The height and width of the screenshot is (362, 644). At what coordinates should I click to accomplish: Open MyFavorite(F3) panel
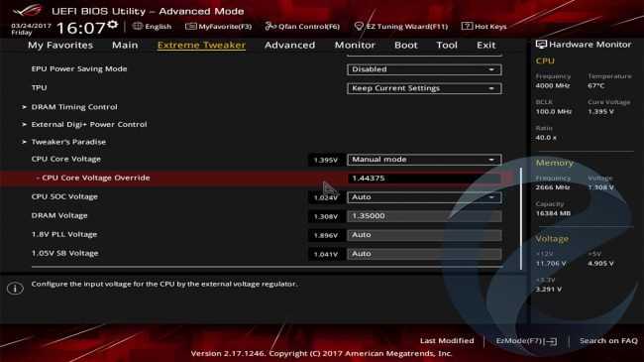[219, 27]
